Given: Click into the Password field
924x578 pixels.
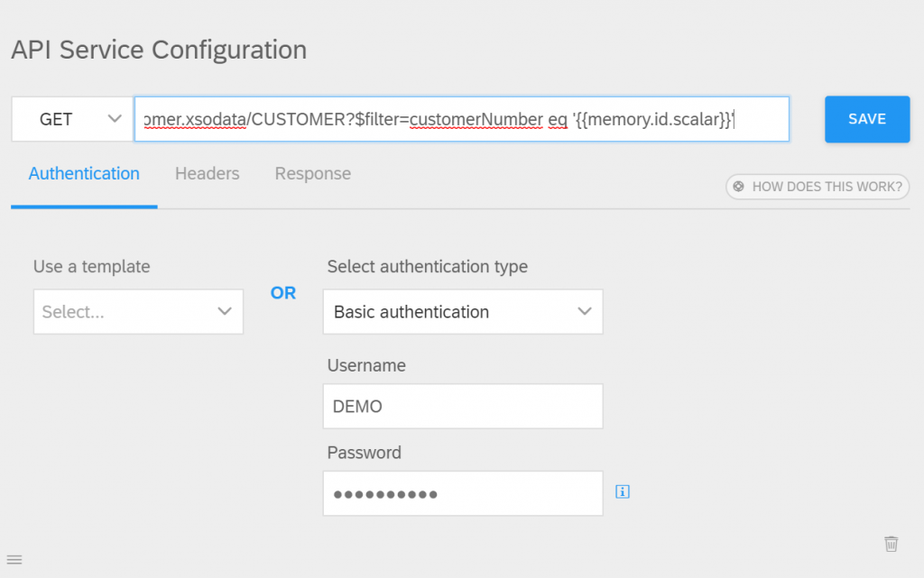Looking at the screenshot, I should [463, 493].
